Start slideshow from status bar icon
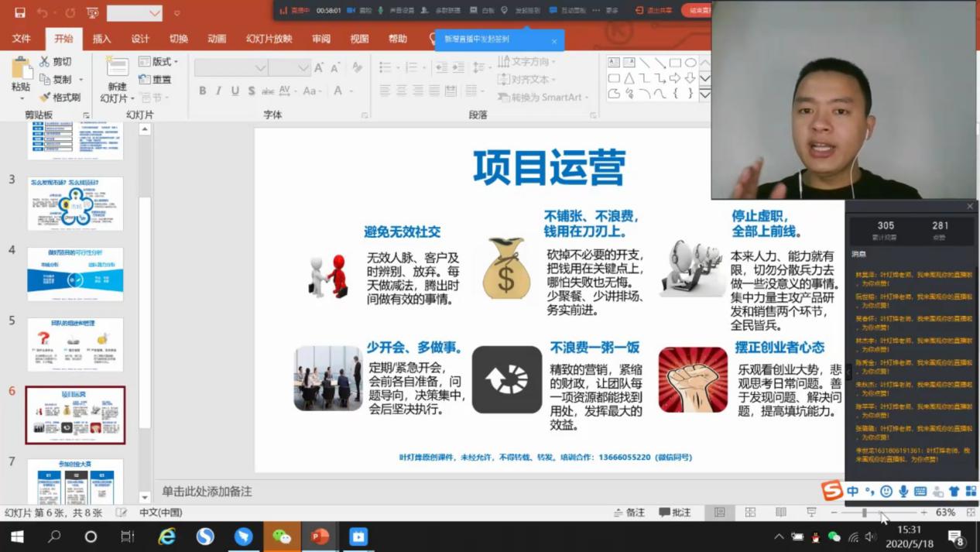Viewport: 980px width, 552px height. point(811,513)
